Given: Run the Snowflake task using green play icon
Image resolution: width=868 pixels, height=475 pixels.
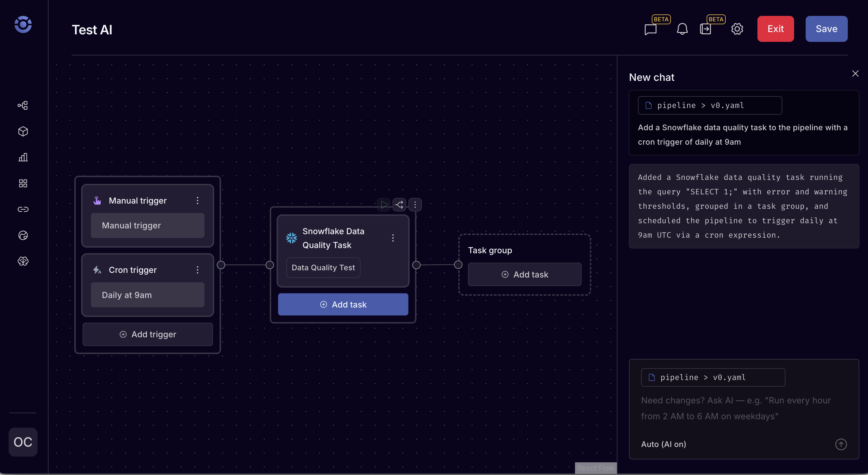Looking at the screenshot, I should (x=384, y=205).
